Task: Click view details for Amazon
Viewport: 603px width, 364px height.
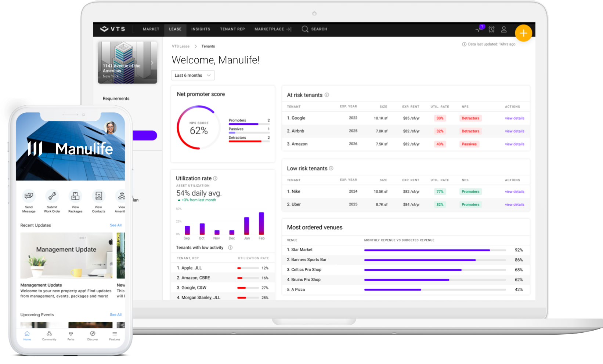Action: [514, 144]
